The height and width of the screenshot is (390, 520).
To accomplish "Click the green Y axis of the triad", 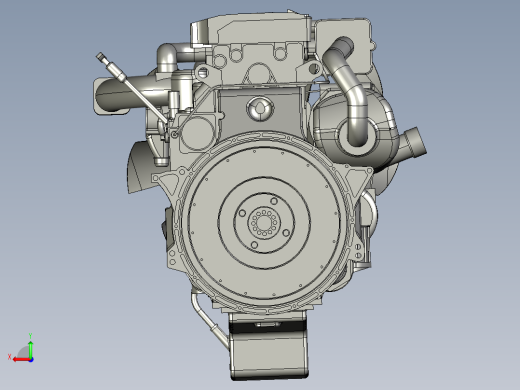I will click(30, 349).
